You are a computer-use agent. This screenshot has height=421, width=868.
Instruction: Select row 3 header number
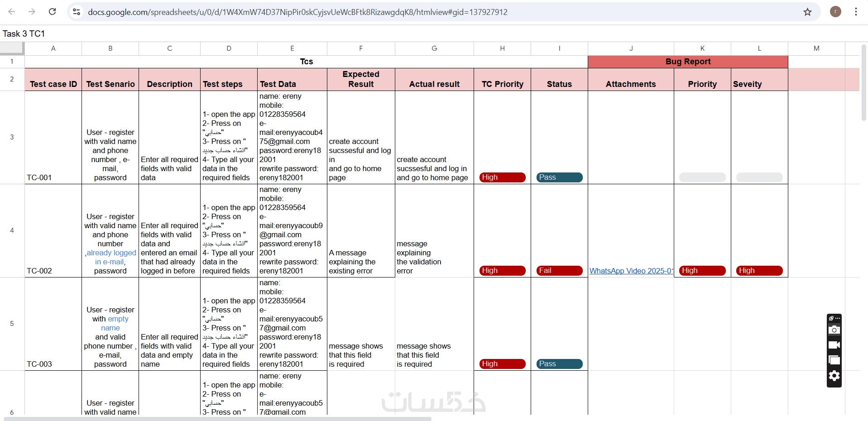pos(12,137)
